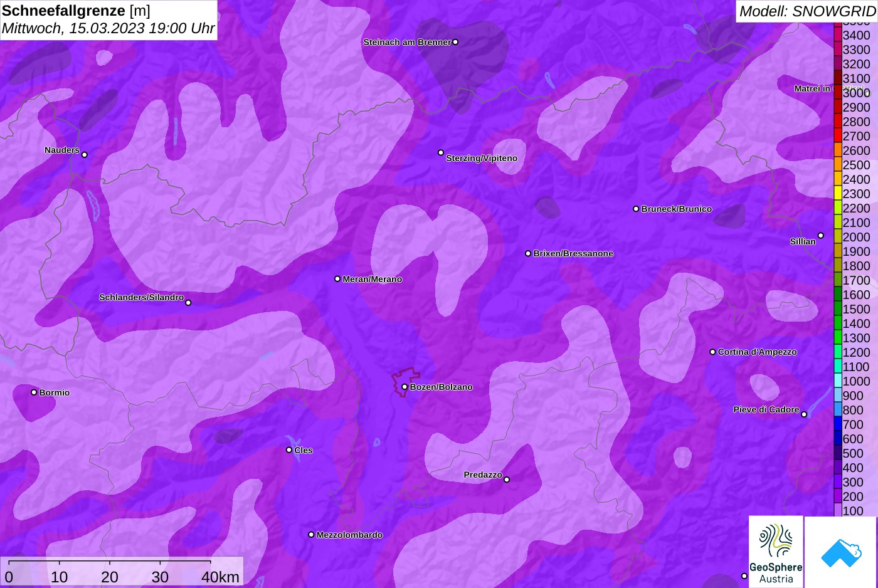
Task: Click the GeoSphere Austria logo
Action: [776, 552]
